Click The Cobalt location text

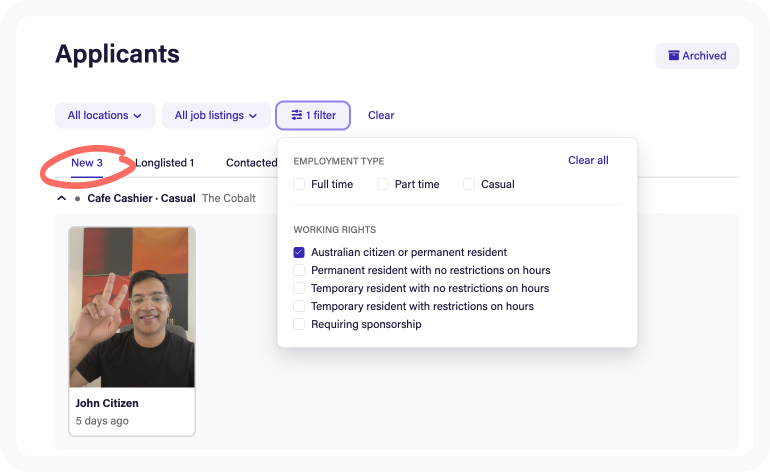click(229, 198)
